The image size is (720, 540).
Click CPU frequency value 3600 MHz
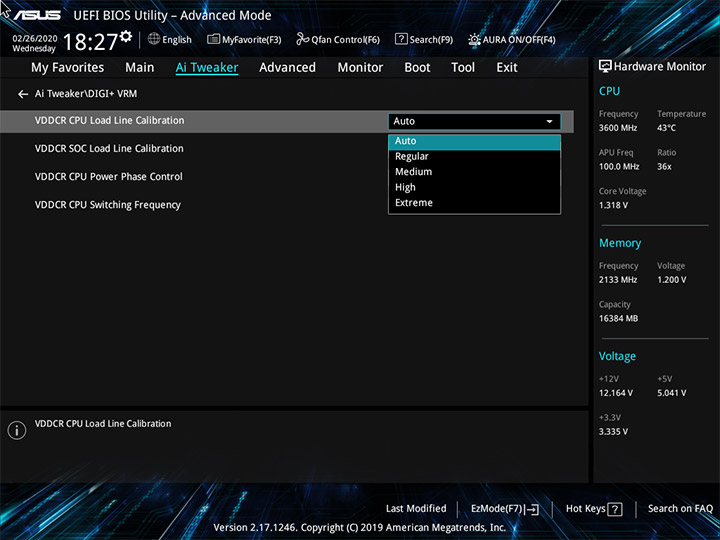pos(618,128)
